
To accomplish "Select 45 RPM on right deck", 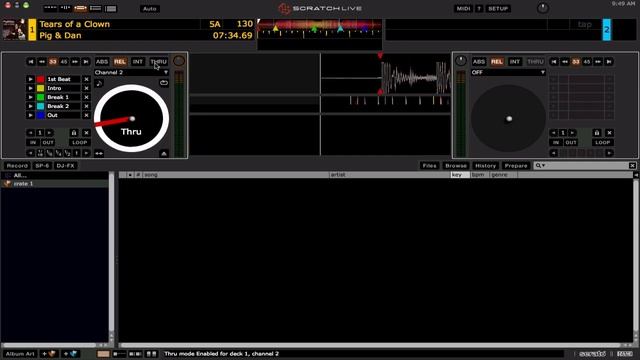I will (x=587, y=62).
